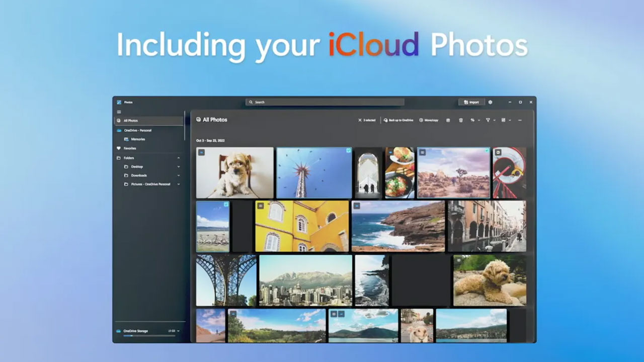Open the sort order dropdown
644x362 pixels.
(x=474, y=120)
